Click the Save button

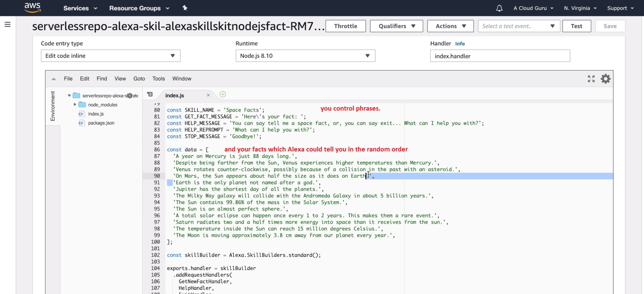610,26
